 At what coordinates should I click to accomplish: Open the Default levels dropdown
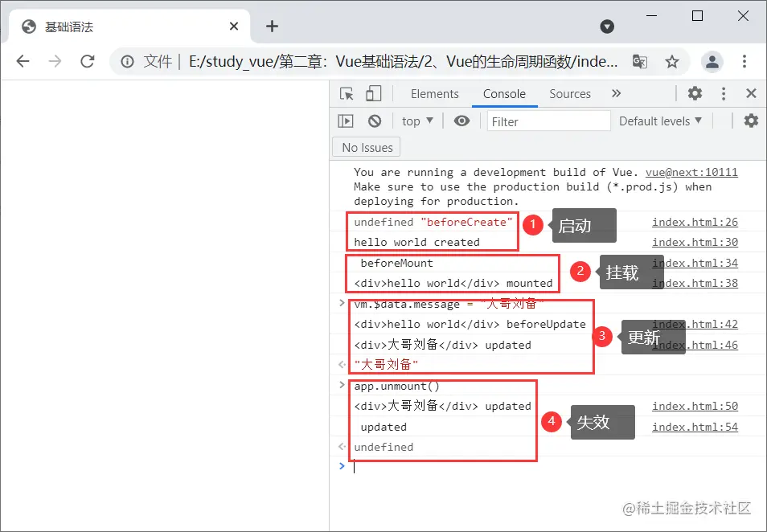[660, 121]
